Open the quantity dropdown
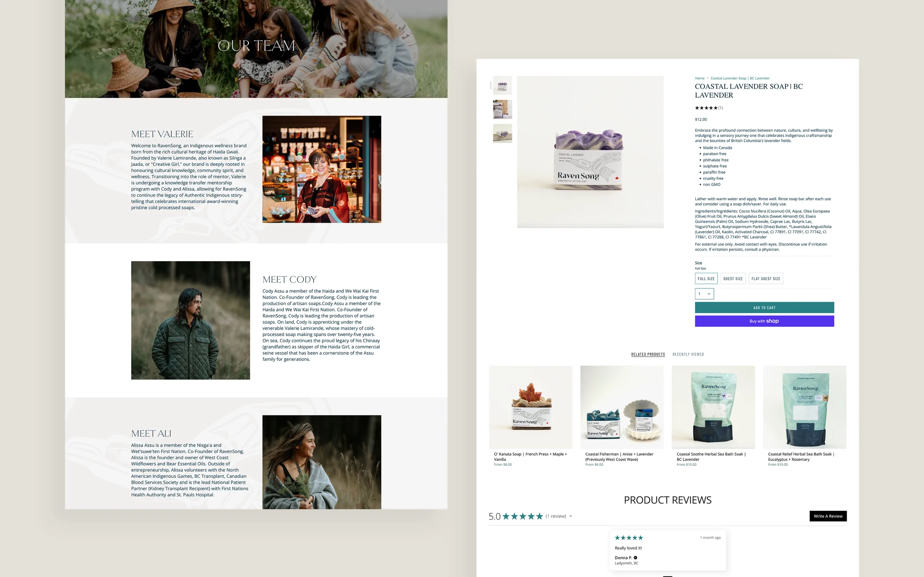 [x=704, y=294]
